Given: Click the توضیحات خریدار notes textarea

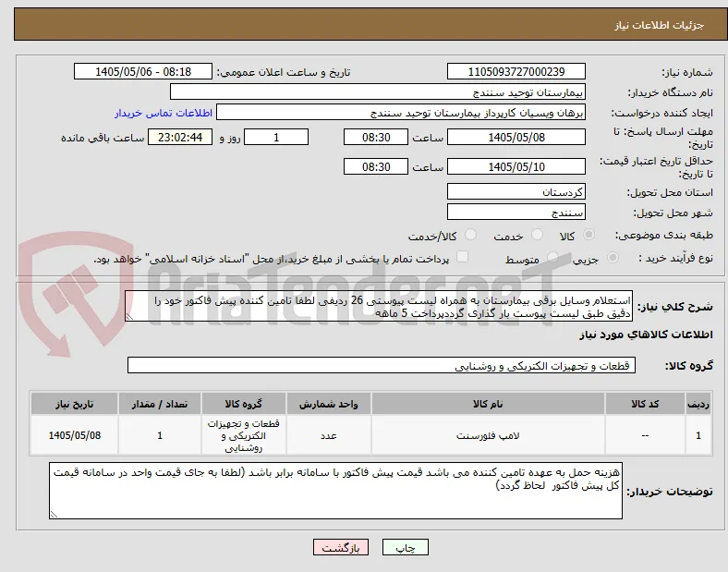Looking at the screenshot, I should click(335, 491).
